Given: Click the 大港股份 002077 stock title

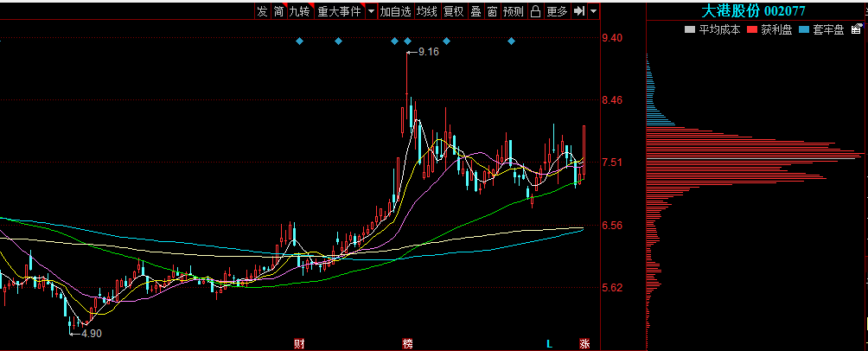Looking at the screenshot, I should (x=752, y=11).
